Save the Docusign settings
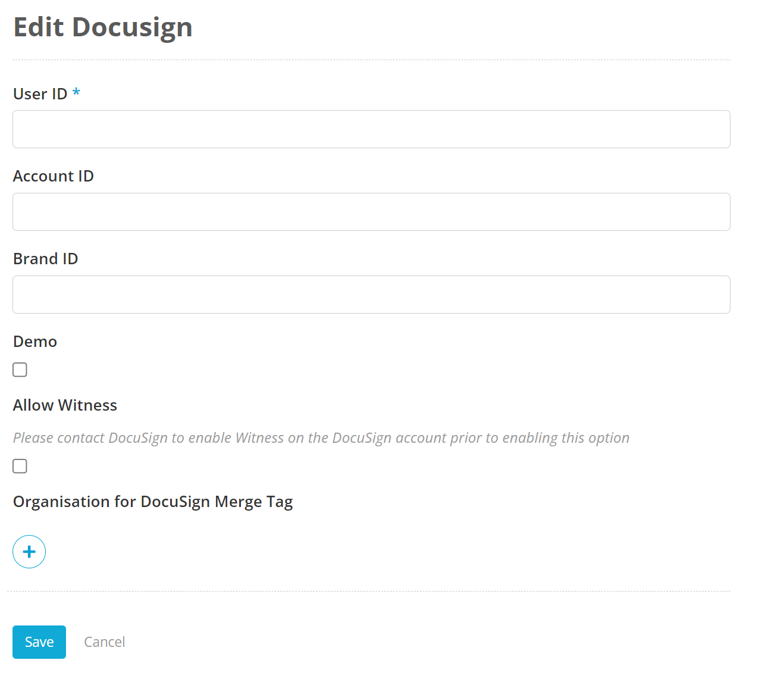 click(39, 642)
